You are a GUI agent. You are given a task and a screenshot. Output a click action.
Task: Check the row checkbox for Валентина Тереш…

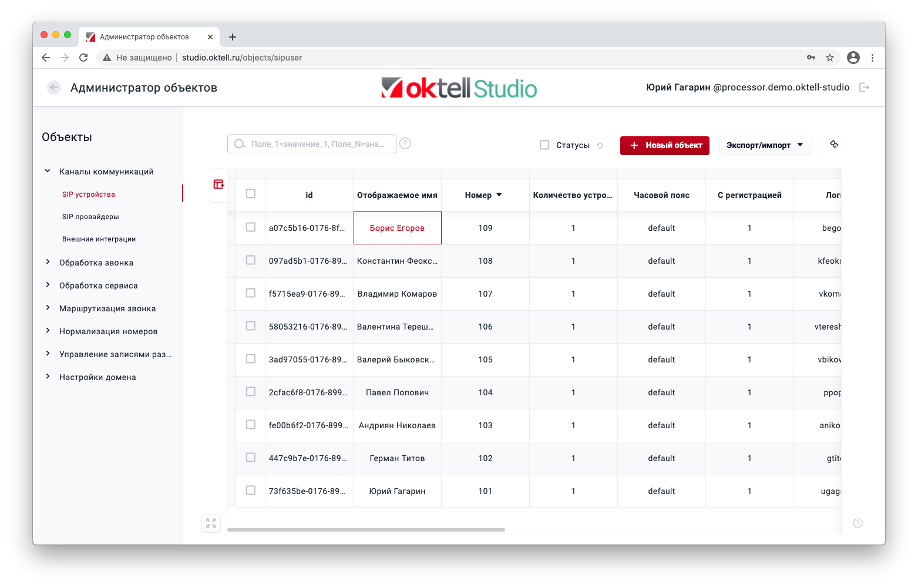[251, 325]
